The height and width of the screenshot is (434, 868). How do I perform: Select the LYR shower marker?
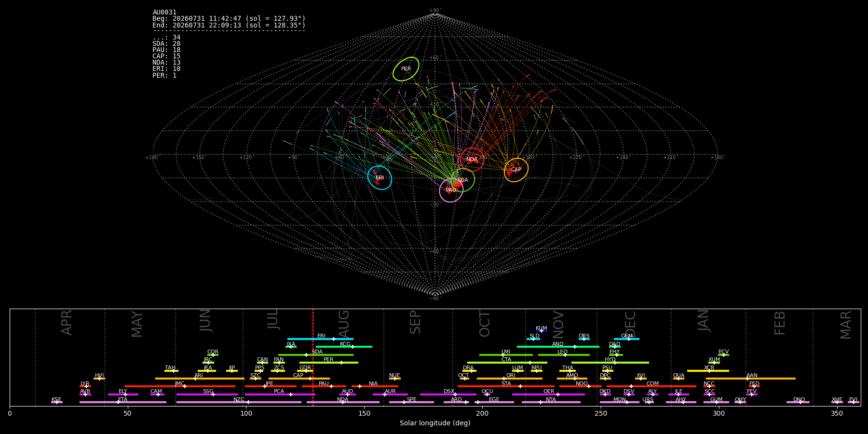pos(85,386)
